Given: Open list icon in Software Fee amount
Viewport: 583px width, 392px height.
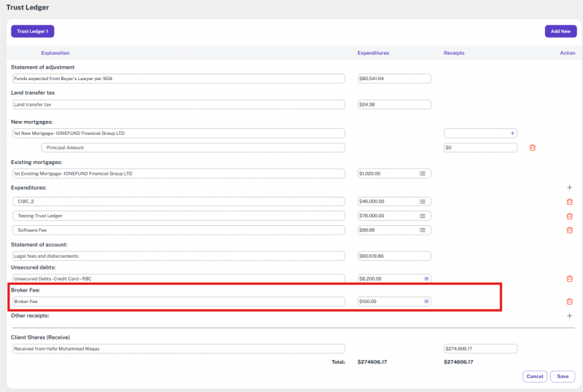Looking at the screenshot, I should [x=422, y=230].
